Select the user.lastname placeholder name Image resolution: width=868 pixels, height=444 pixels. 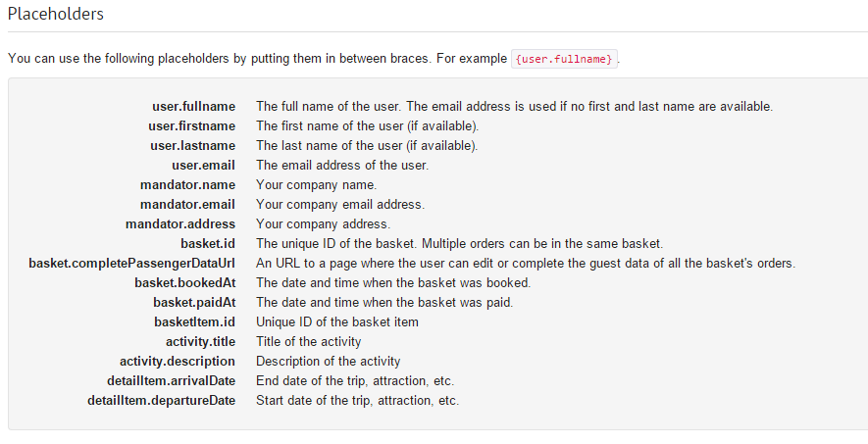[x=192, y=146]
